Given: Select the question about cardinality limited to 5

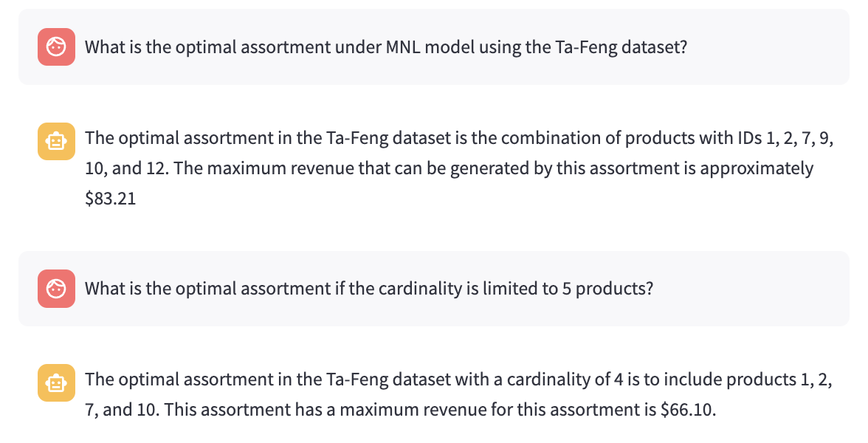Looking at the screenshot, I should [x=368, y=289].
